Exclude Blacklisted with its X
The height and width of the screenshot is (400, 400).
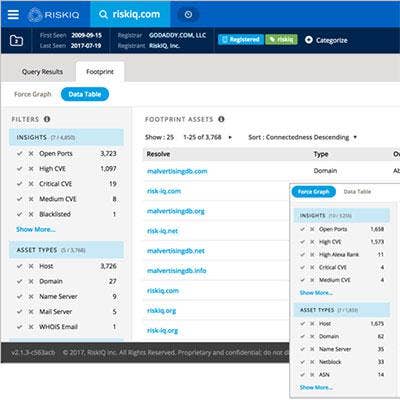[31, 214]
